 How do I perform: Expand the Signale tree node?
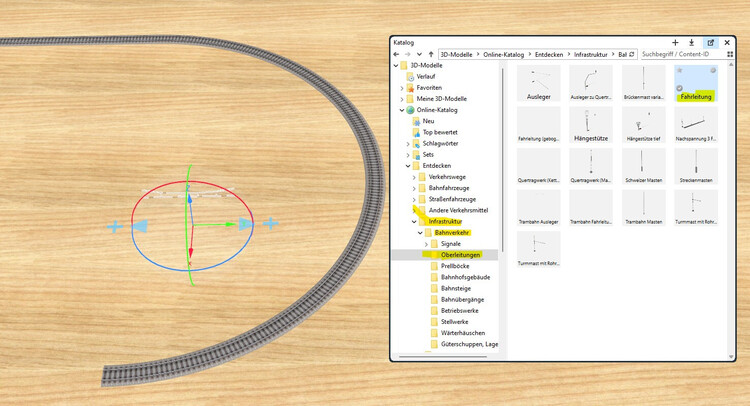click(426, 244)
